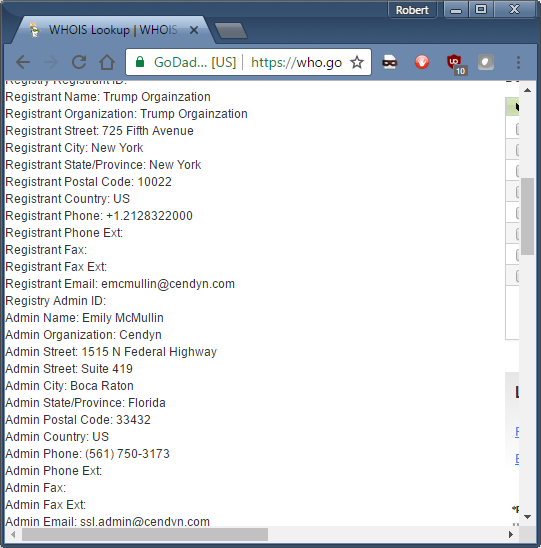Click the vertical scrollbar up arrow
Viewport: 541px width, 548px height.
point(527,90)
